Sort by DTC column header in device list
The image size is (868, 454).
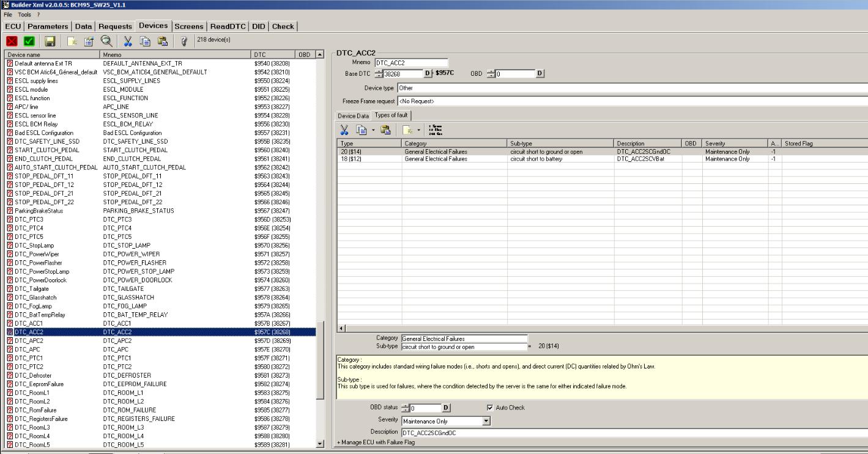pos(273,54)
